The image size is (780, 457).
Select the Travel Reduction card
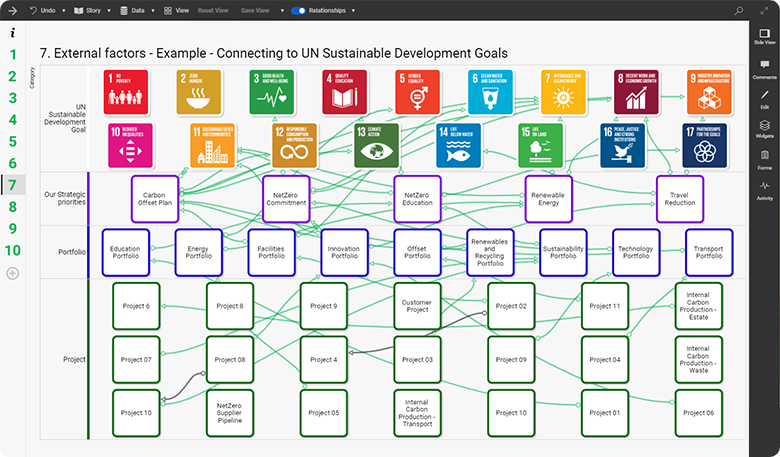pyautogui.click(x=680, y=199)
